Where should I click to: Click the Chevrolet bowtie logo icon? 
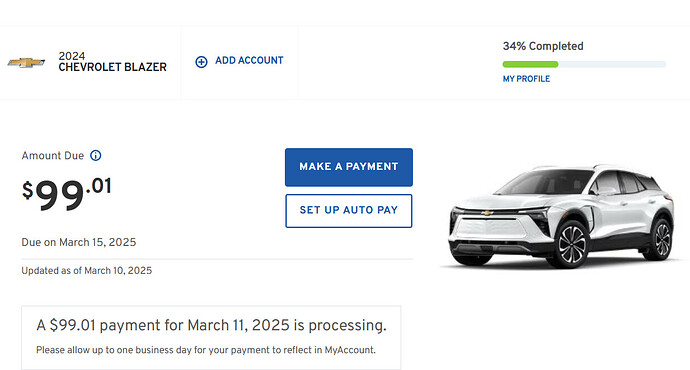26,62
